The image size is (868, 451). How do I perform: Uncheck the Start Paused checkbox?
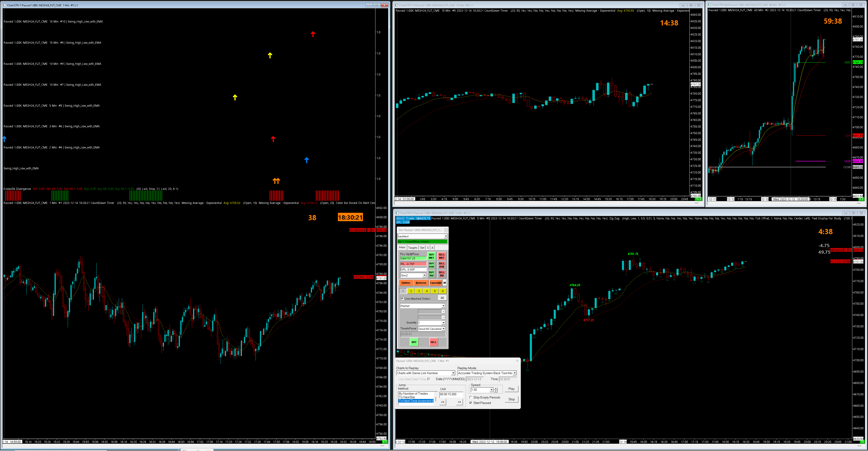click(471, 403)
